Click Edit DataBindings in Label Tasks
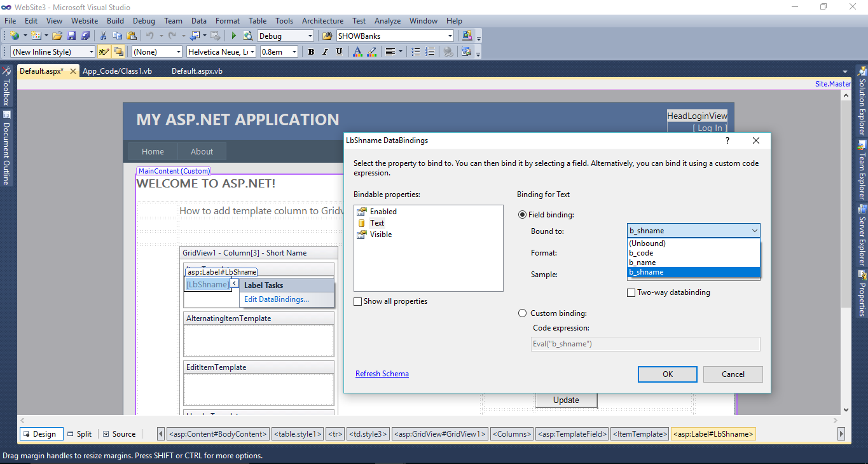The width and height of the screenshot is (868, 464). (277, 299)
